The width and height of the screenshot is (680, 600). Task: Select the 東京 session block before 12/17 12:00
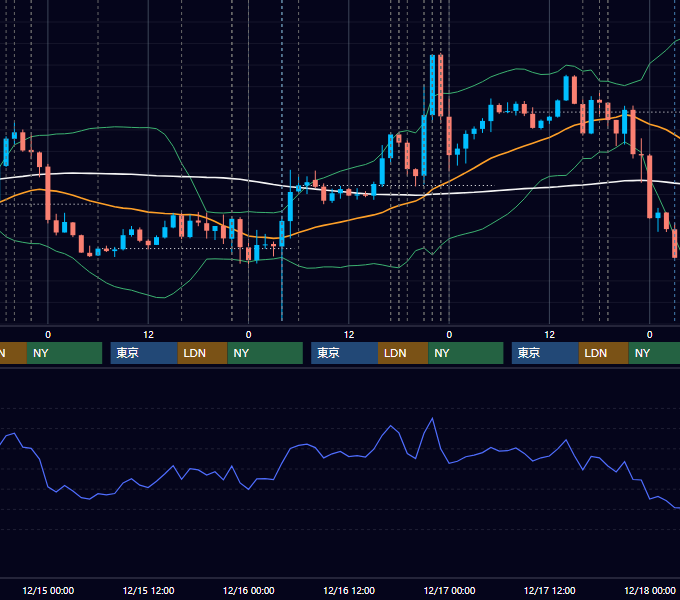(x=545, y=353)
